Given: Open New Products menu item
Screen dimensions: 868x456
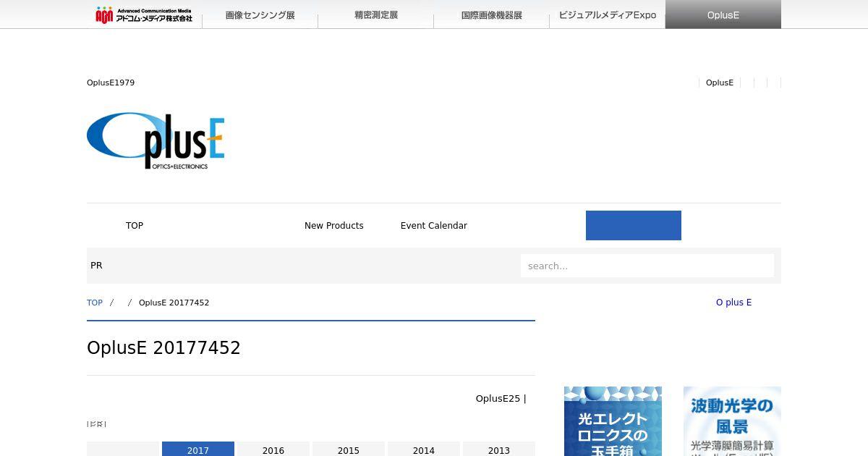Looking at the screenshot, I should [334, 226].
